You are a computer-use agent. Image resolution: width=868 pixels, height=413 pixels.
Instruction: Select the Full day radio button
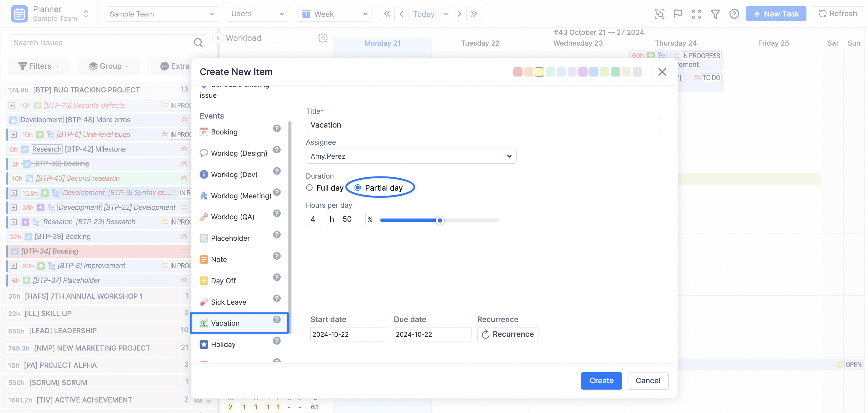[309, 188]
